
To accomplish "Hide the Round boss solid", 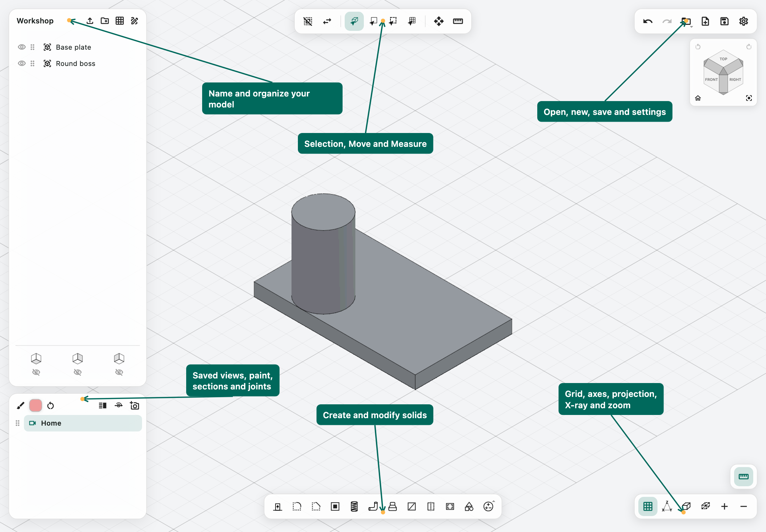I will click(x=22, y=63).
